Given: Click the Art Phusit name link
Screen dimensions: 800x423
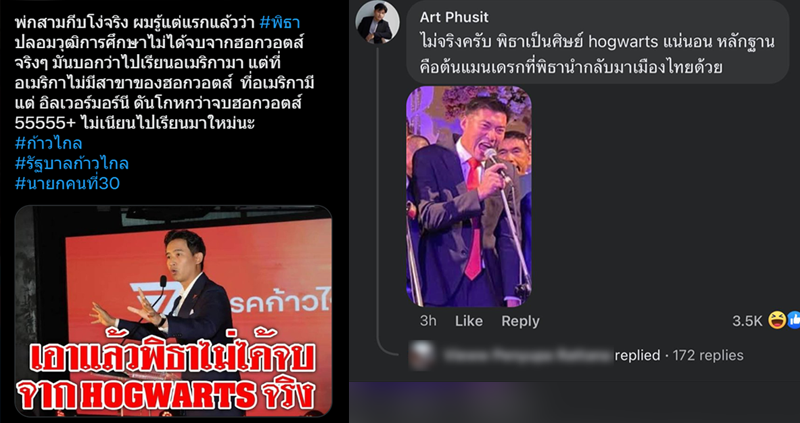Looking at the screenshot, I should pos(454,17).
